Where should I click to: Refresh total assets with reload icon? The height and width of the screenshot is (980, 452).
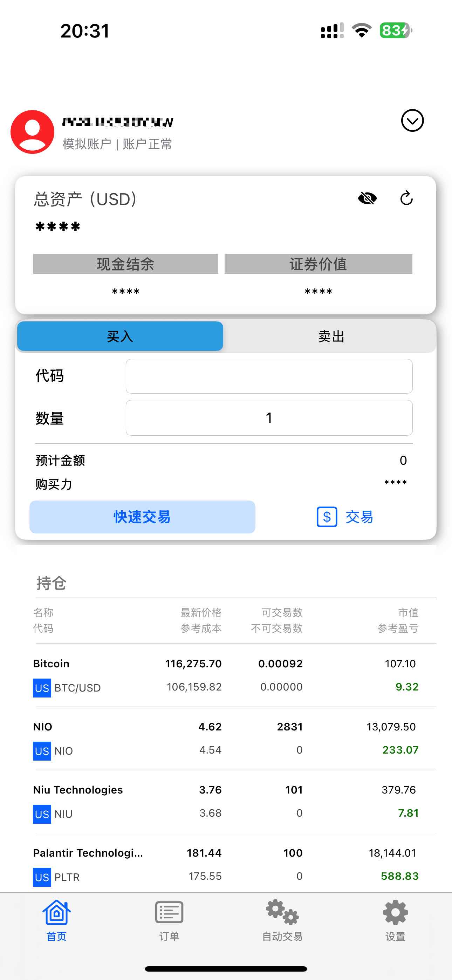pyautogui.click(x=406, y=198)
